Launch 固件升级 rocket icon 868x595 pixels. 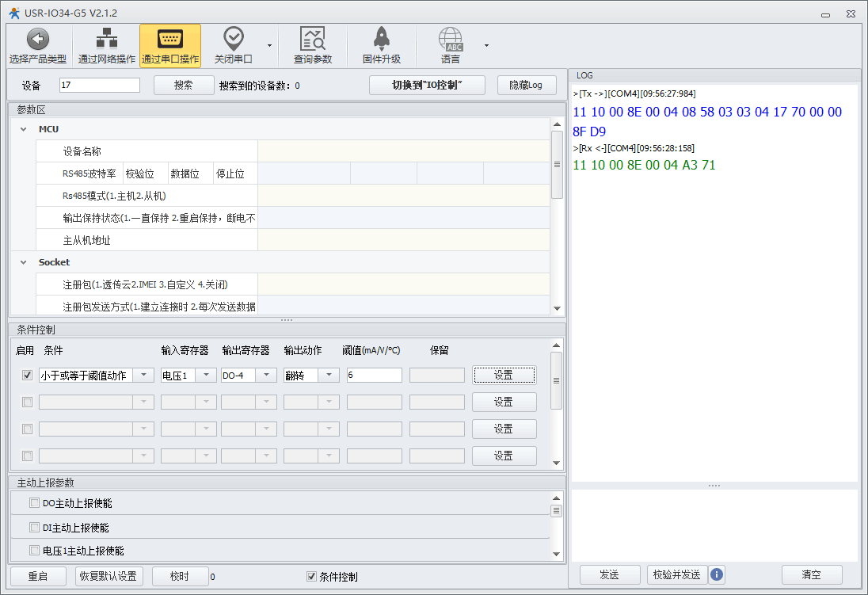click(x=381, y=39)
